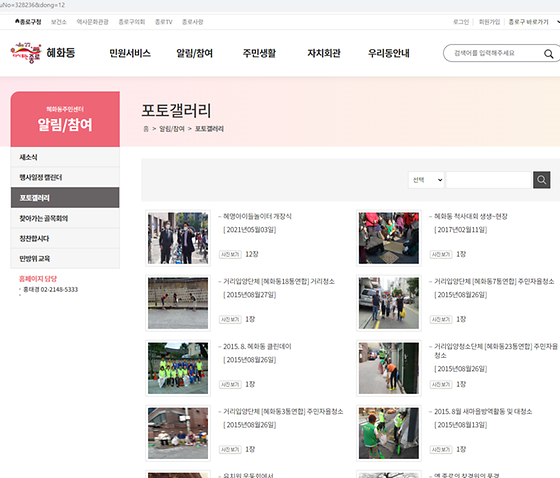Image resolution: width=560 pixels, height=478 pixels.
Task: Click the 혜화동 site title text
Action: tap(61, 53)
